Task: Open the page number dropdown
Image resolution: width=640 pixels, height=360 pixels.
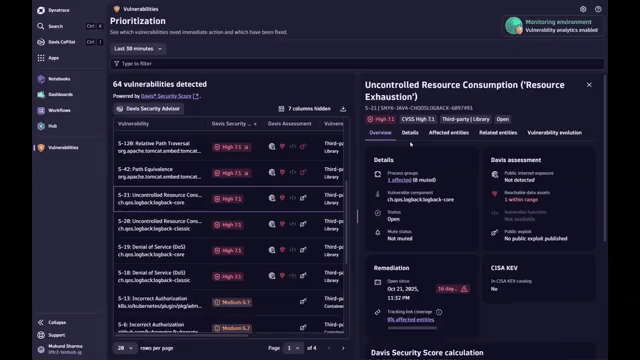Action: pos(293,348)
